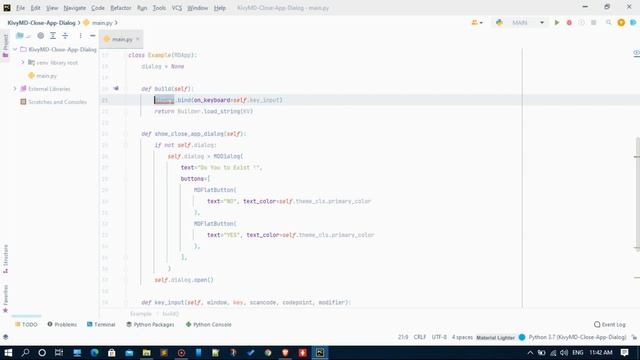Click the locate target icon in Project panel
Screen dimensions: 640x360
[x=40, y=36]
